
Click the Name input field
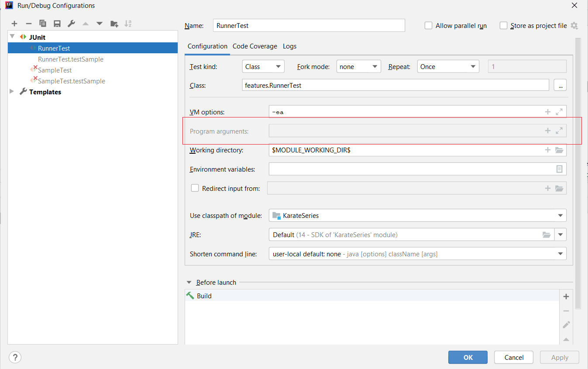tap(309, 26)
